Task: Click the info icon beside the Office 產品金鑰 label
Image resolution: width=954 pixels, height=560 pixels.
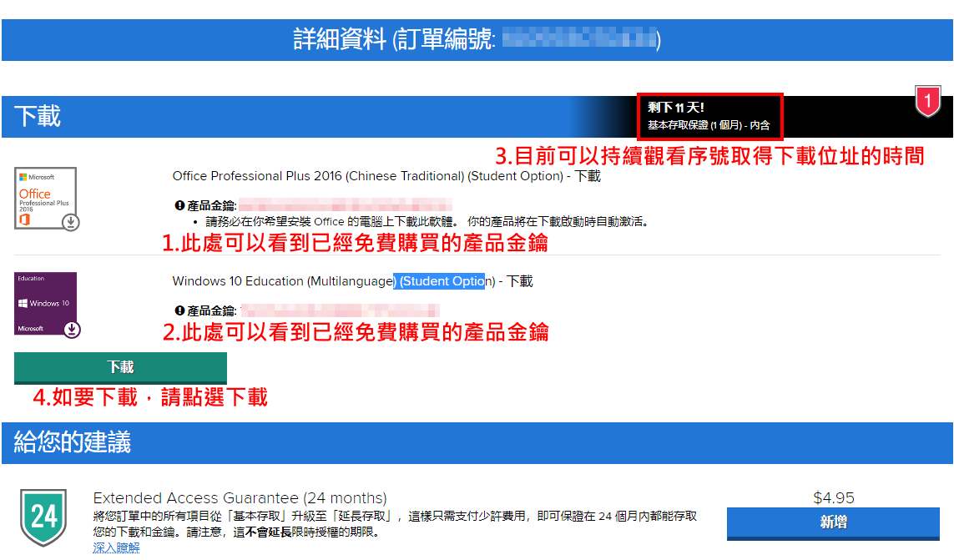Action: (x=179, y=206)
